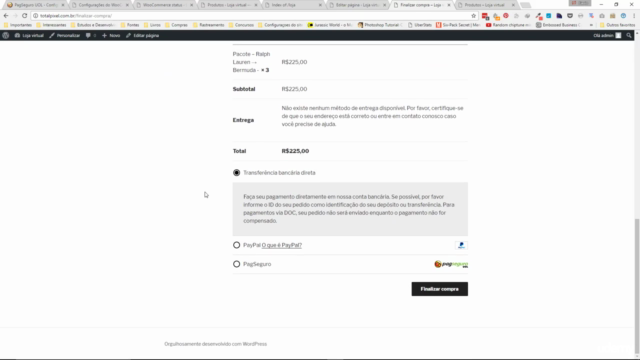Focus the browser address bar
Viewport: 640px width, 360px height.
tap(253, 16)
